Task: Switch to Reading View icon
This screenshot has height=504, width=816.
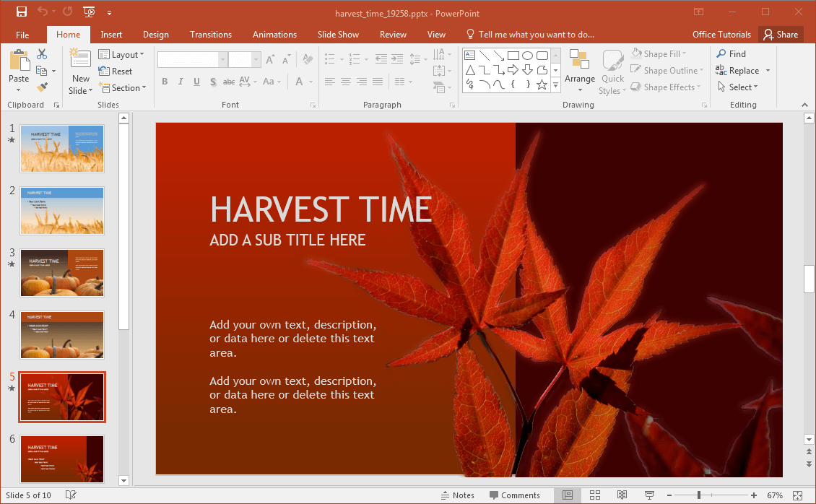Action: pos(622,495)
